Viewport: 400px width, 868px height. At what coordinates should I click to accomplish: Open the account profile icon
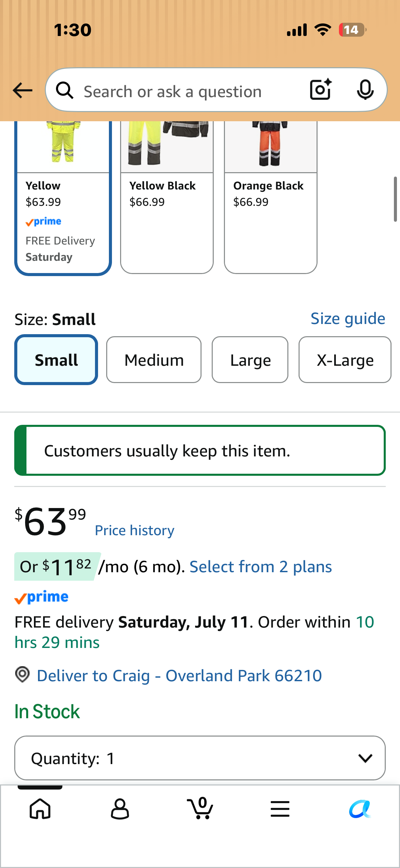pos(120,809)
